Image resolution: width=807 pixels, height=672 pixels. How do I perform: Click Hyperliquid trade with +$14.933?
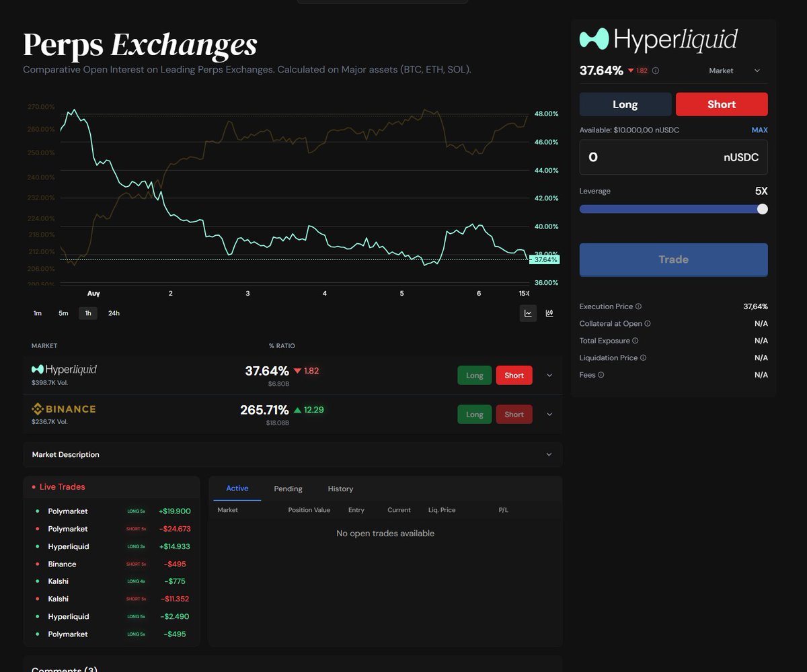click(x=112, y=546)
